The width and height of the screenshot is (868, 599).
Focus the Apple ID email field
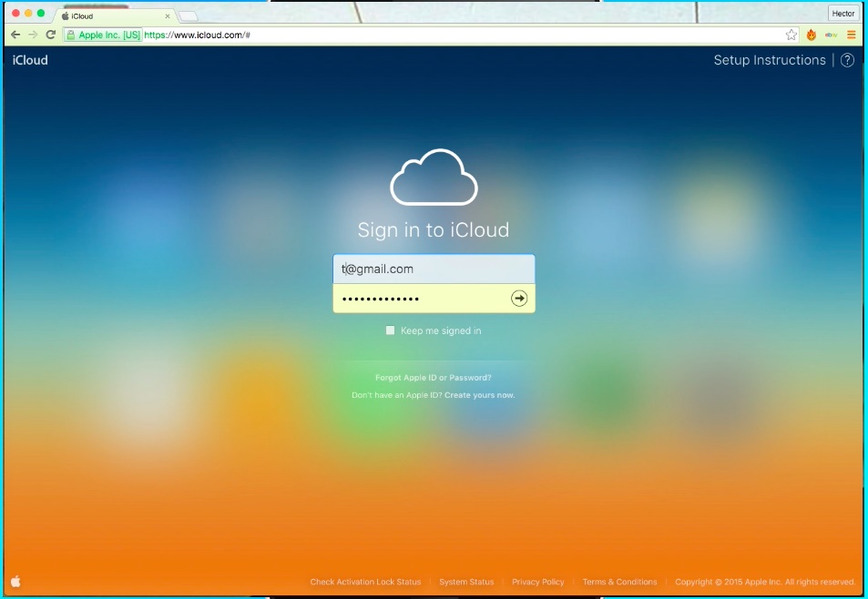point(434,269)
